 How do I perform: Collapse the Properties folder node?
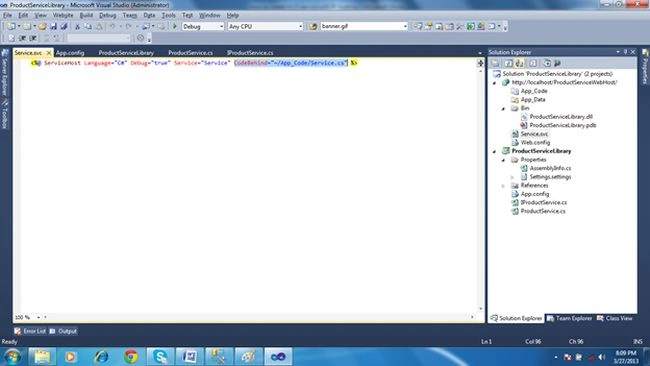[503, 160]
